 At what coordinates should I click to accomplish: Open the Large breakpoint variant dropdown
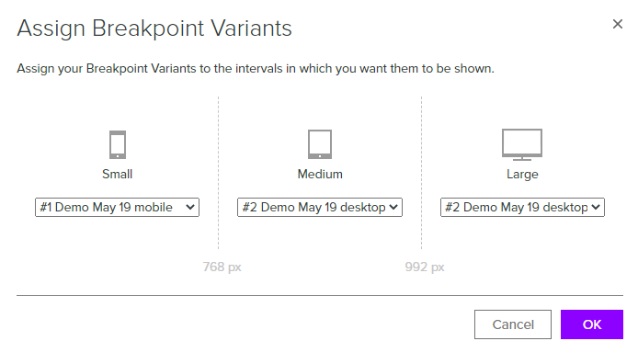click(x=522, y=208)
